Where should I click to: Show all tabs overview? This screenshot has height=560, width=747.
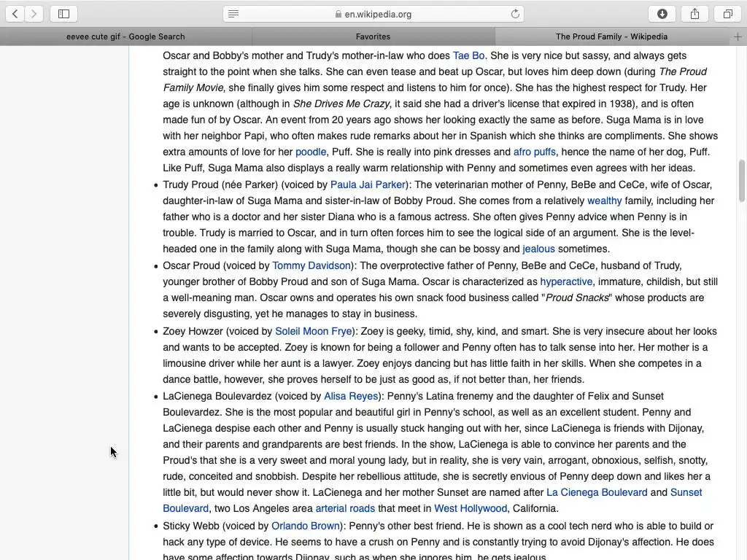point(727,14)
